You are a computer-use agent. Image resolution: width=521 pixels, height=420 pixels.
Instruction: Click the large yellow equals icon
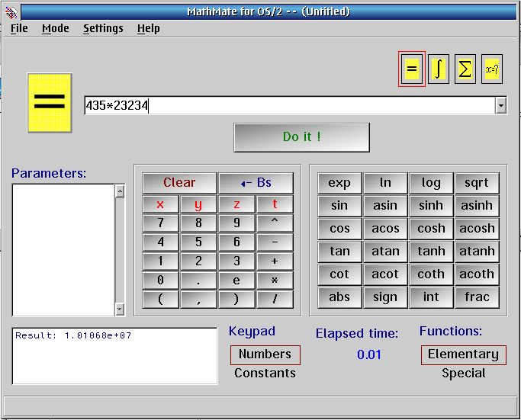click(x=50, y=103)
